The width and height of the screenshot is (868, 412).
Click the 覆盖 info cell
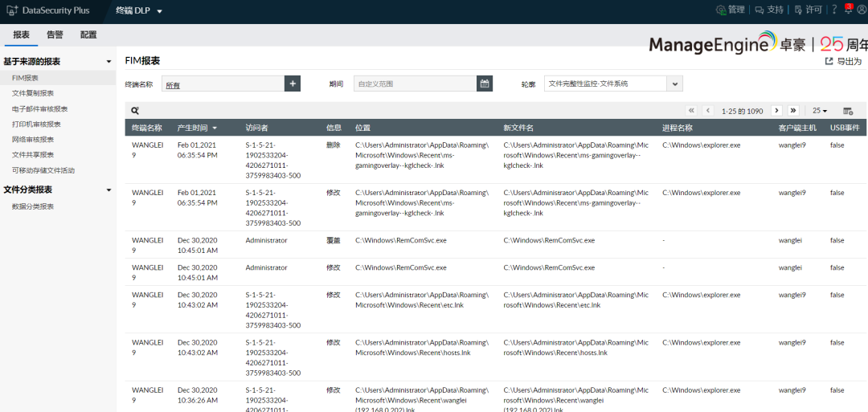[x=334, y=240]
